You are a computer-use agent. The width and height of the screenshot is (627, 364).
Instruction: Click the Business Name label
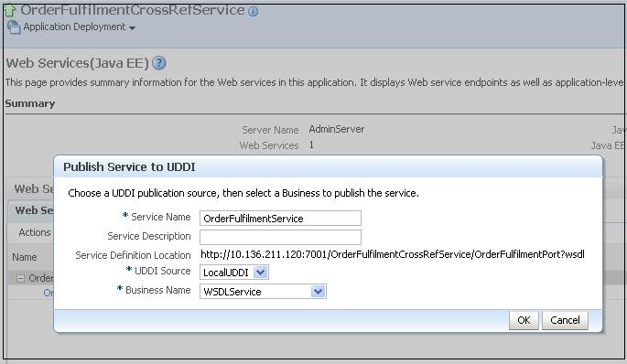point(158,290)
